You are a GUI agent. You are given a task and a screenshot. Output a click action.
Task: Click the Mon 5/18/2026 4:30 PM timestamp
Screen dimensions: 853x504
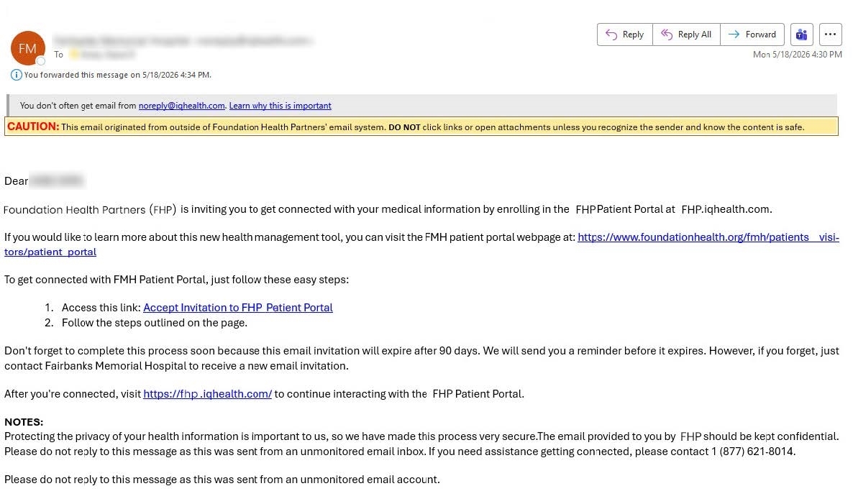click(x=797, y=55)
